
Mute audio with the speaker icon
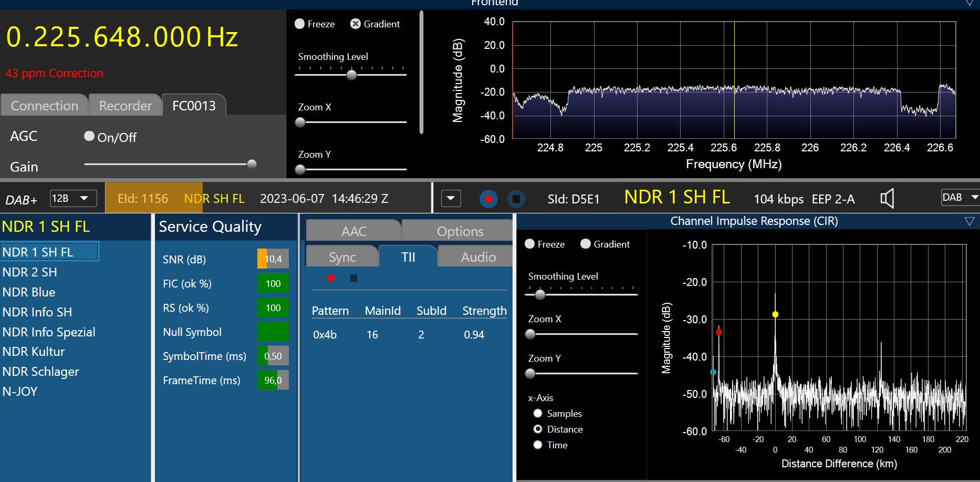pos(887,199)
